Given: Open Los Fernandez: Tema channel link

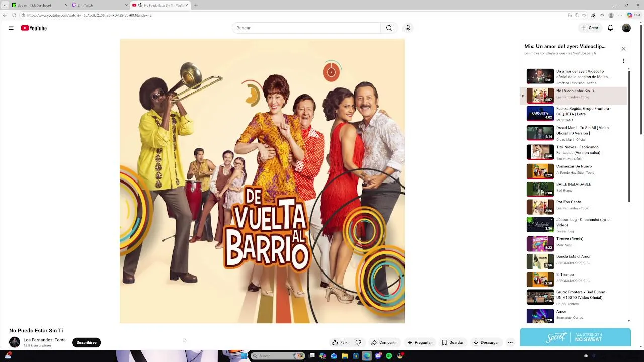Looking at the screenshot, I should [44, 340].
